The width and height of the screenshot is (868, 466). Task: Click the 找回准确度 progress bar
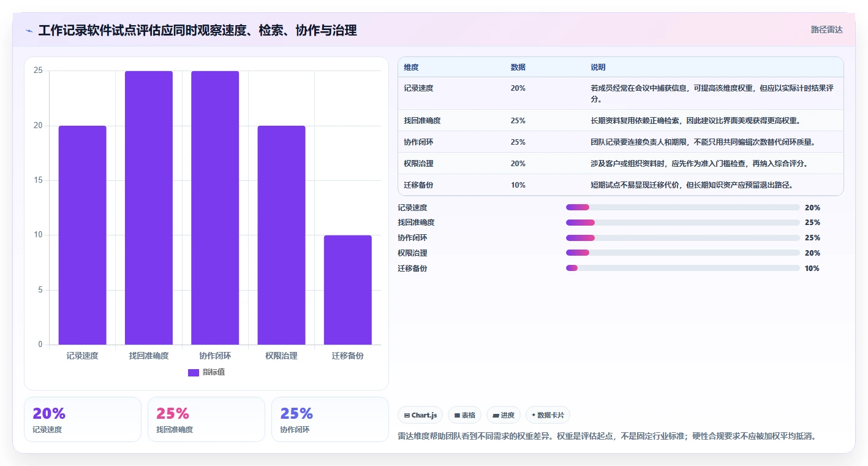(683, 223)
